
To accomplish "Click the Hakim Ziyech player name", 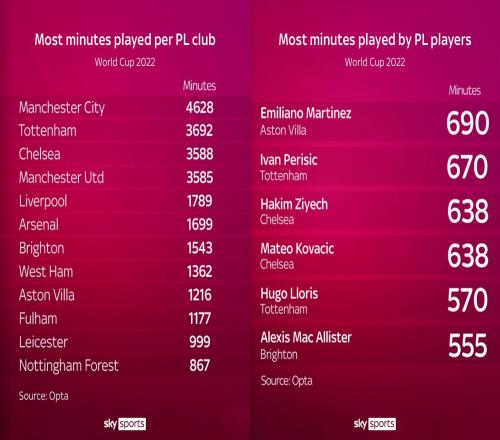I will (294, 204).
